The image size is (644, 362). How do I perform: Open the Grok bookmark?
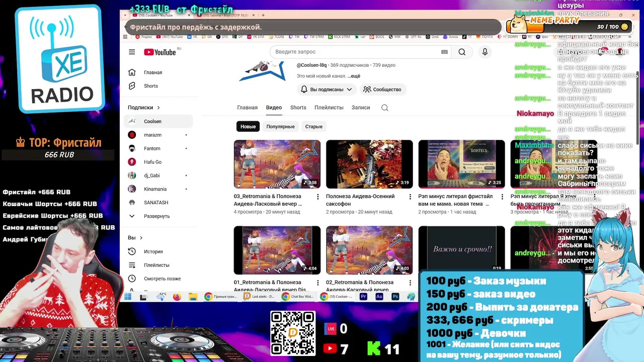pyautogui.click(x=431, y=37)
